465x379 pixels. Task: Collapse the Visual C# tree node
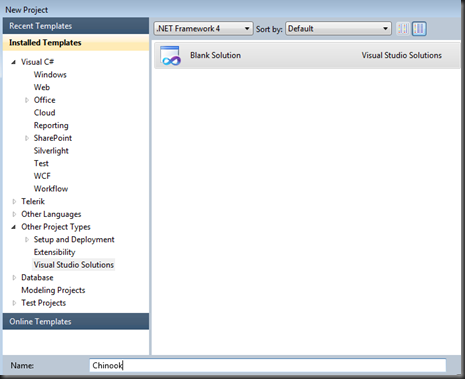point(14,62)
